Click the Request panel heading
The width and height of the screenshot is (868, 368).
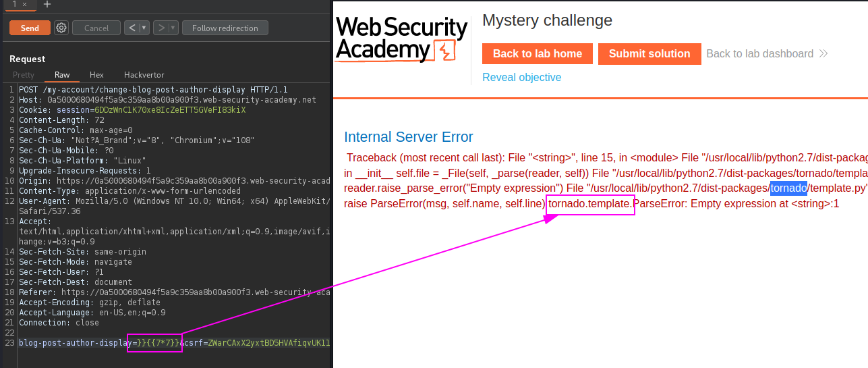(28, 59)
